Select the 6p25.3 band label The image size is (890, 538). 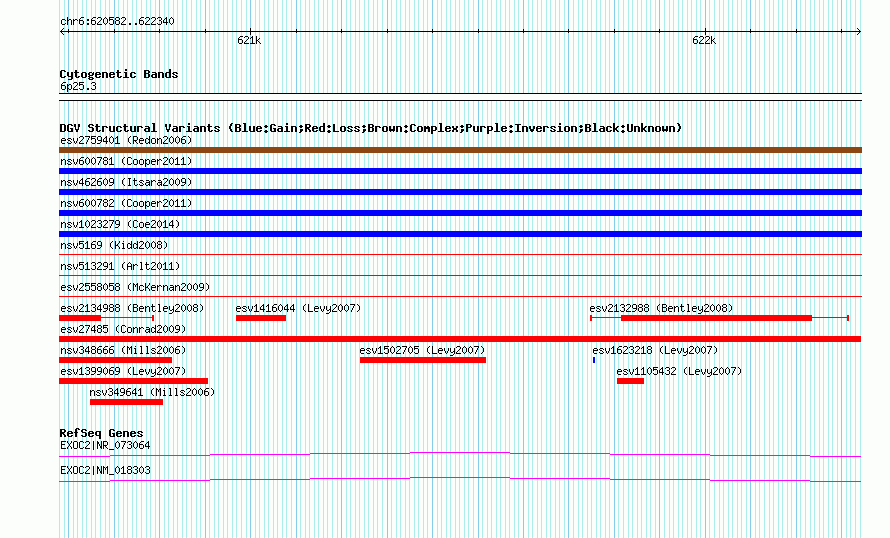(x=78, y=86)
